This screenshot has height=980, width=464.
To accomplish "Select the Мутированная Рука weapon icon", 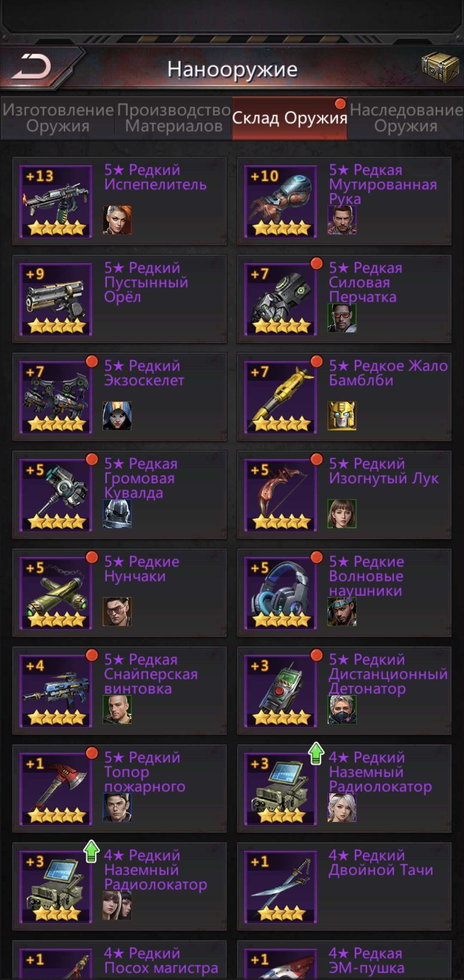I will (x=281, y=201).
